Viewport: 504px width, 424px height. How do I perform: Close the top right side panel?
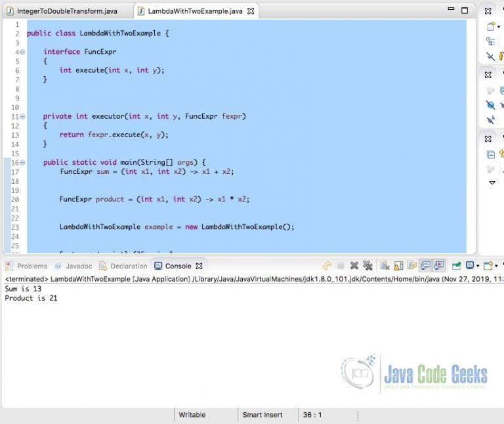tap(488, 11)
